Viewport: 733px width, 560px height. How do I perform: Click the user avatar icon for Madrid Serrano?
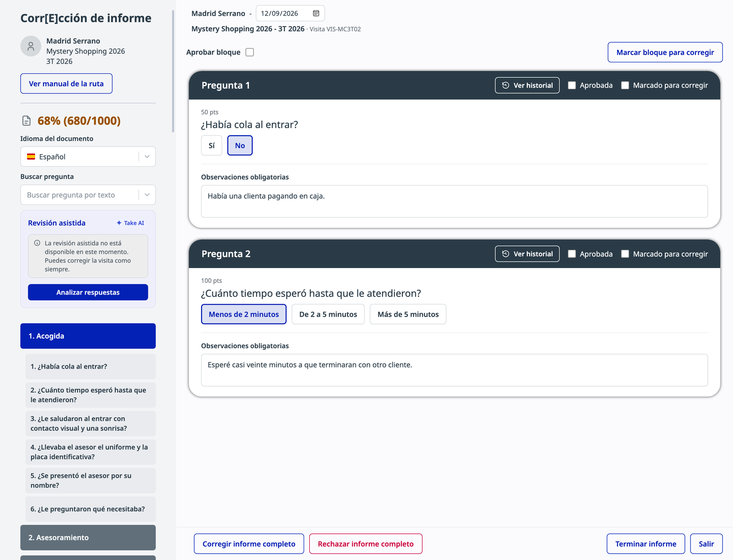[x=31, y=46]
